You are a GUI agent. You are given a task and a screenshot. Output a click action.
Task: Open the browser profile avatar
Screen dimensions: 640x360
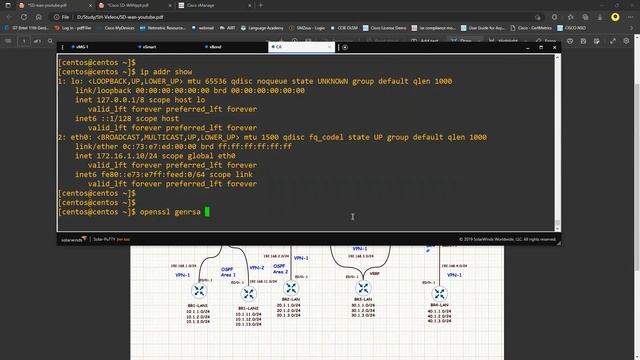coord(615,17)
